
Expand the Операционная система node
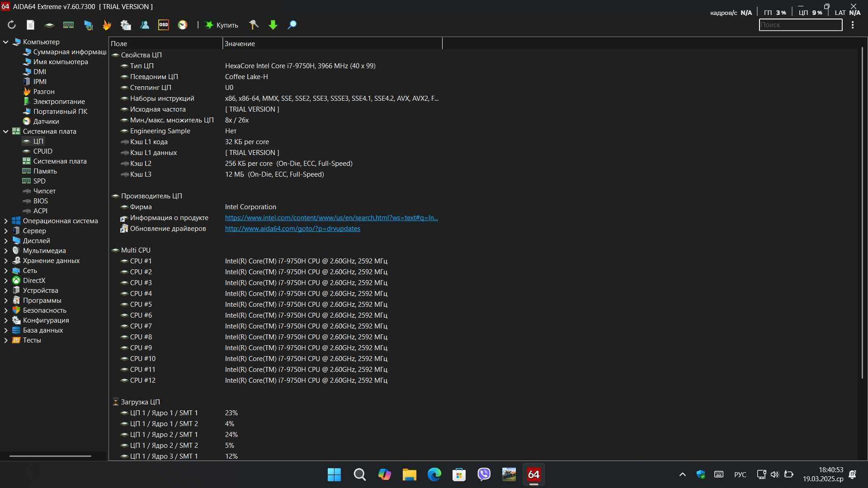click(x=6, y=221)
